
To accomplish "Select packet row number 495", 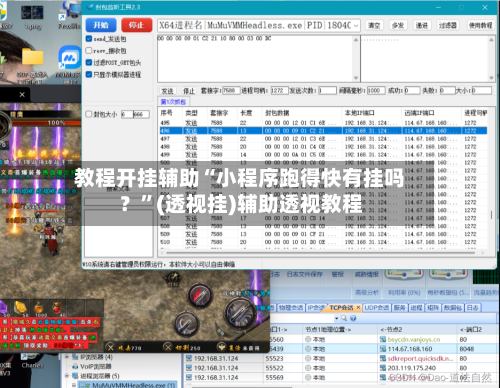I will (x=323, y=123).
